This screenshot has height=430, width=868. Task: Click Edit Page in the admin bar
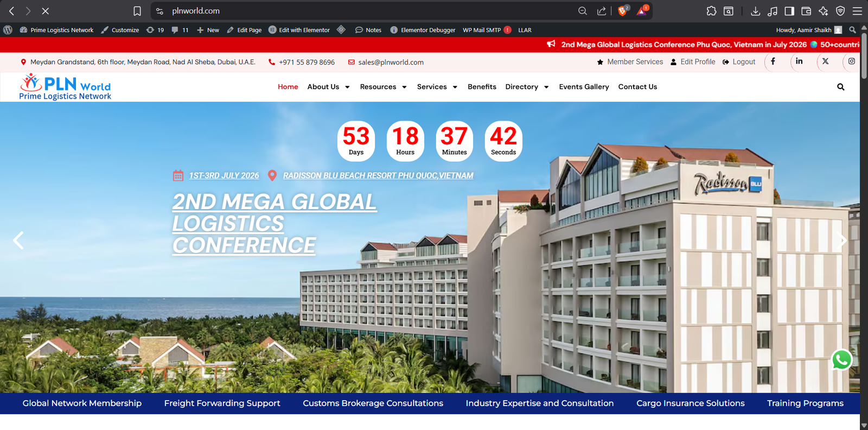click(244, 30)
